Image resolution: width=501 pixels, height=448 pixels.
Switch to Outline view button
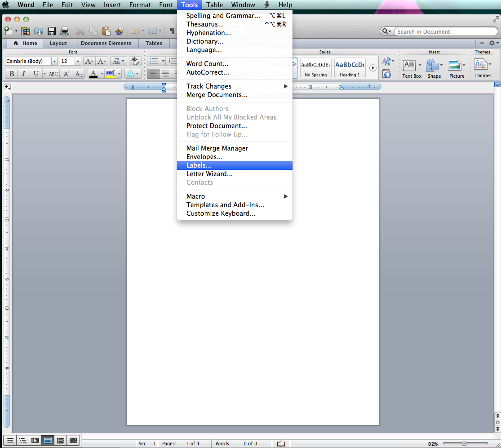22,441
